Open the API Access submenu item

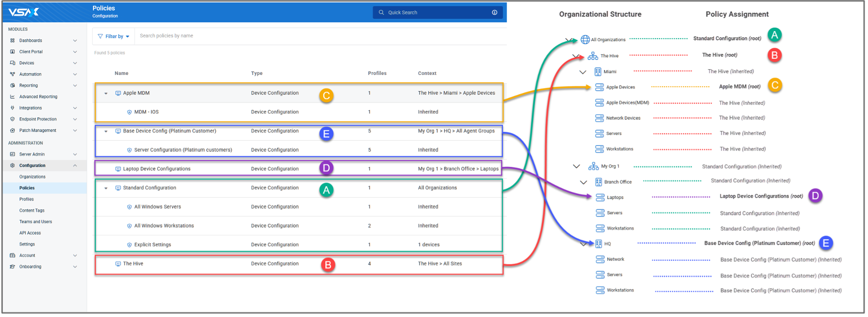coord(30,233)
